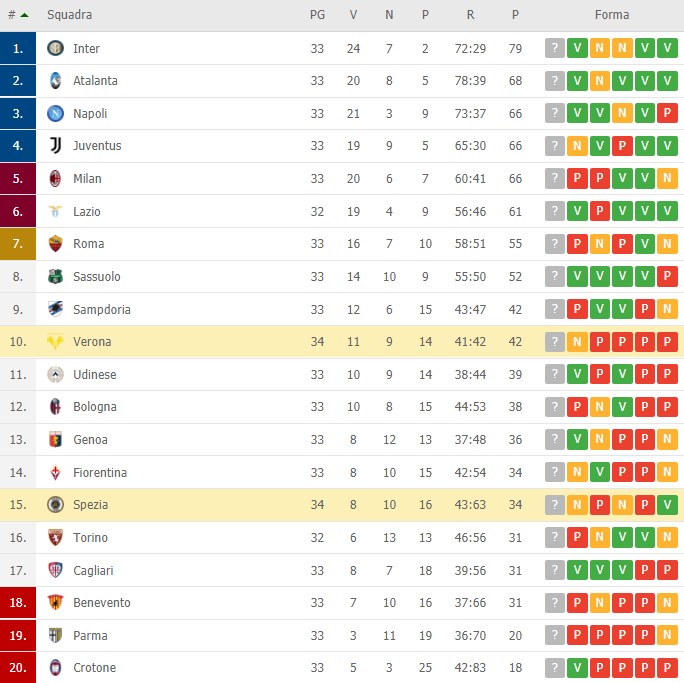The height and width of the screenshot is (683, 684).
Task: Select the Benevento row position 18 badge
Action: pos(18,603)
